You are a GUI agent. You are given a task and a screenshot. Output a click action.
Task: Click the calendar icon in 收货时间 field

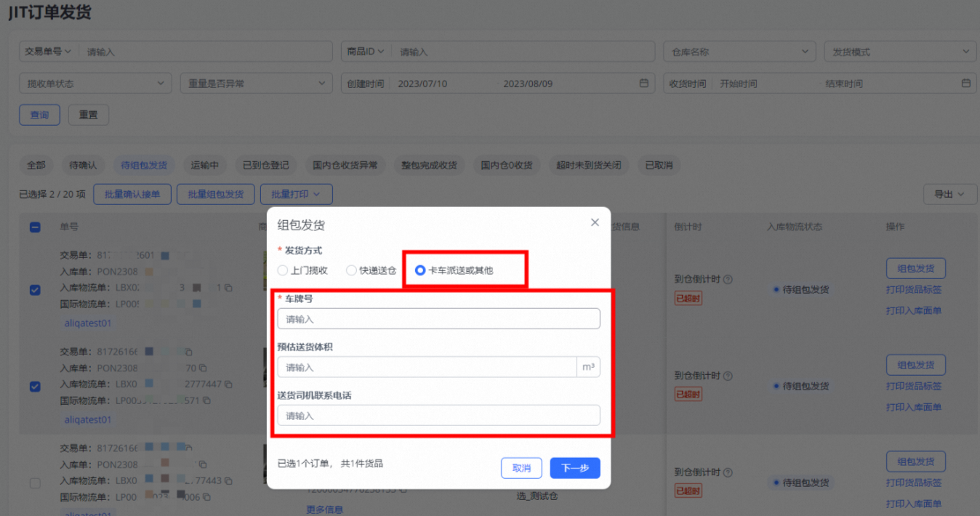click(966, 84)
